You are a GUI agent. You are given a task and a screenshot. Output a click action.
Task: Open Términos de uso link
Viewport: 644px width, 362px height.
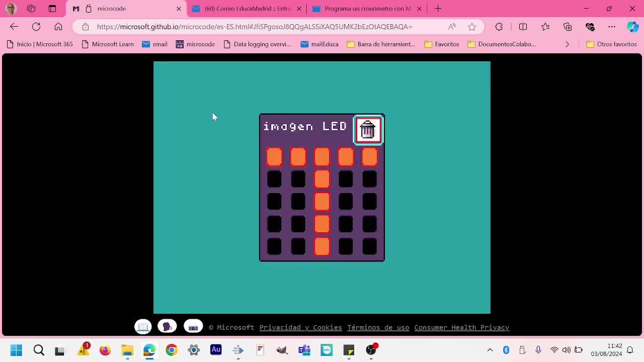pyautogui.click(x=378, y=327)
